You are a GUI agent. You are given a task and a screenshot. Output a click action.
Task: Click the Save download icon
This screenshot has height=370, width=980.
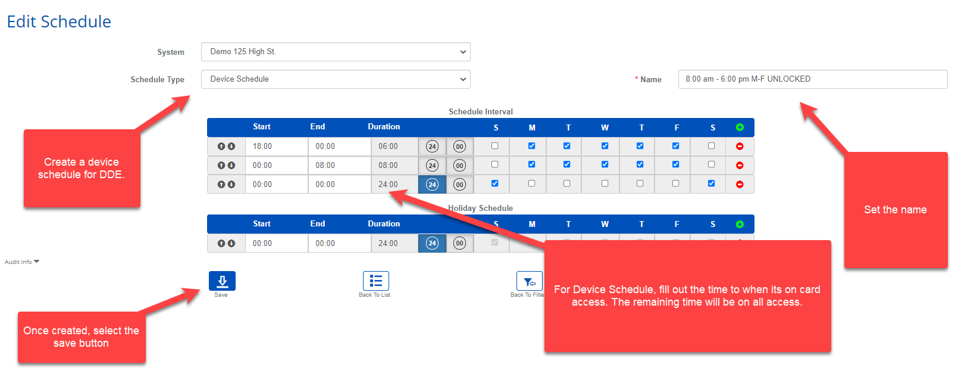pos(222,281)
